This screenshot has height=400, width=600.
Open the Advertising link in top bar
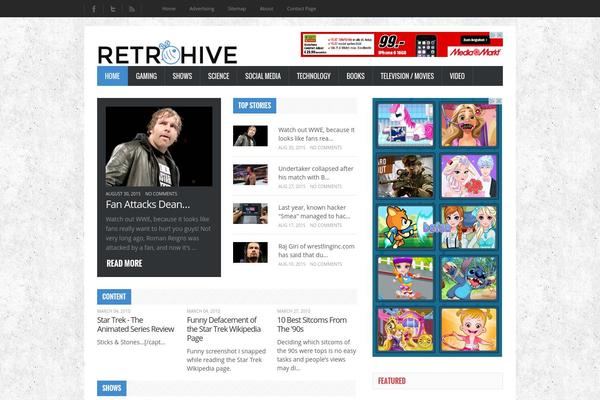201,8
